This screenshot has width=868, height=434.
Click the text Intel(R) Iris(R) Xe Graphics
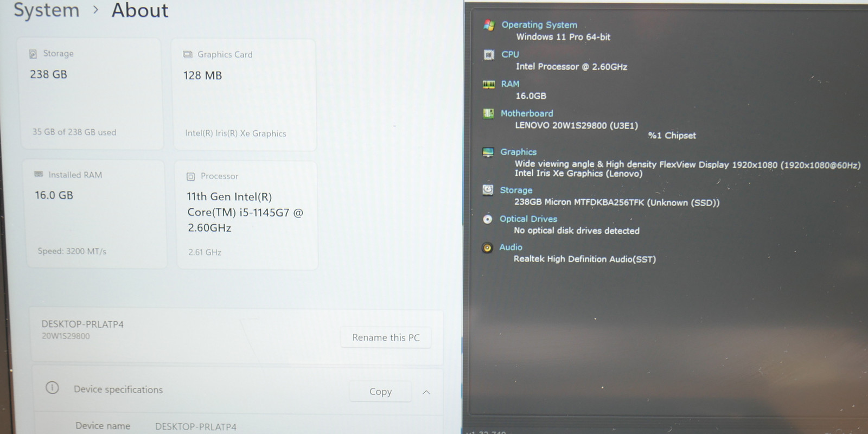coord(235,133)
